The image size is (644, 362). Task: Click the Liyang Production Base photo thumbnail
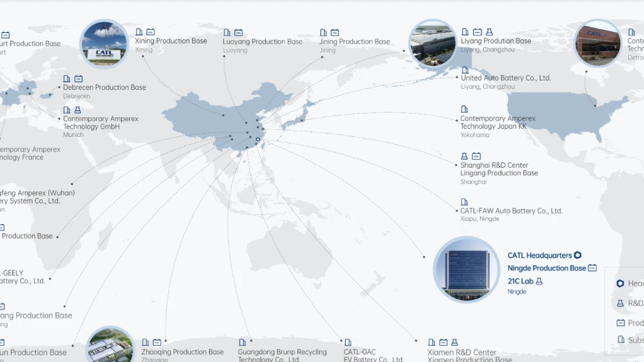tap(432, 44)
